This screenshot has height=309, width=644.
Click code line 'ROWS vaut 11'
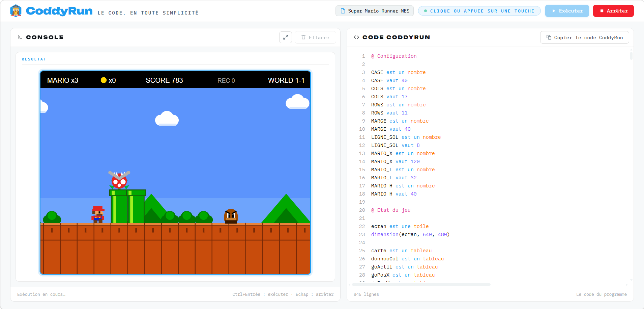[389, 113]
